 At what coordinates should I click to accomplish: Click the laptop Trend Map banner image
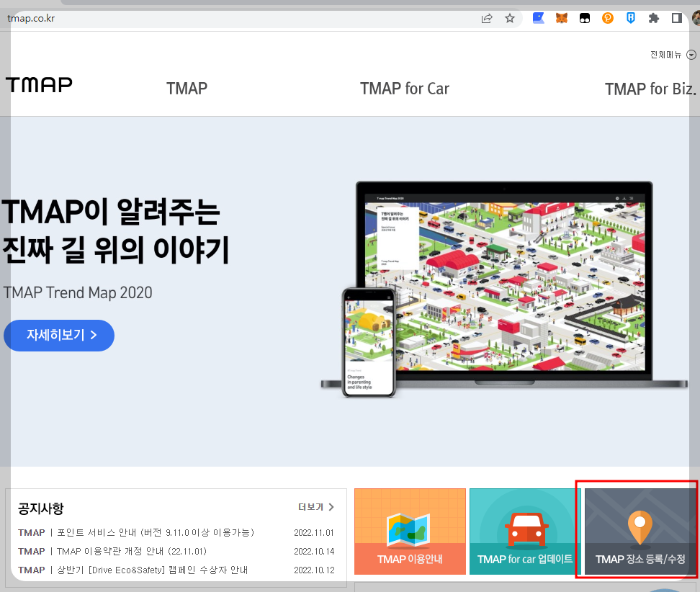[x=504, y=284]
